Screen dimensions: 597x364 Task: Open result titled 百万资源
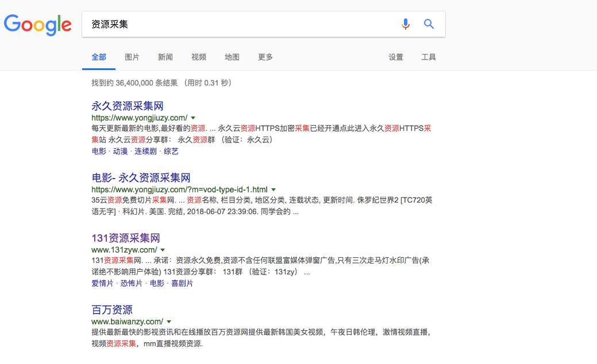[112, 309]
